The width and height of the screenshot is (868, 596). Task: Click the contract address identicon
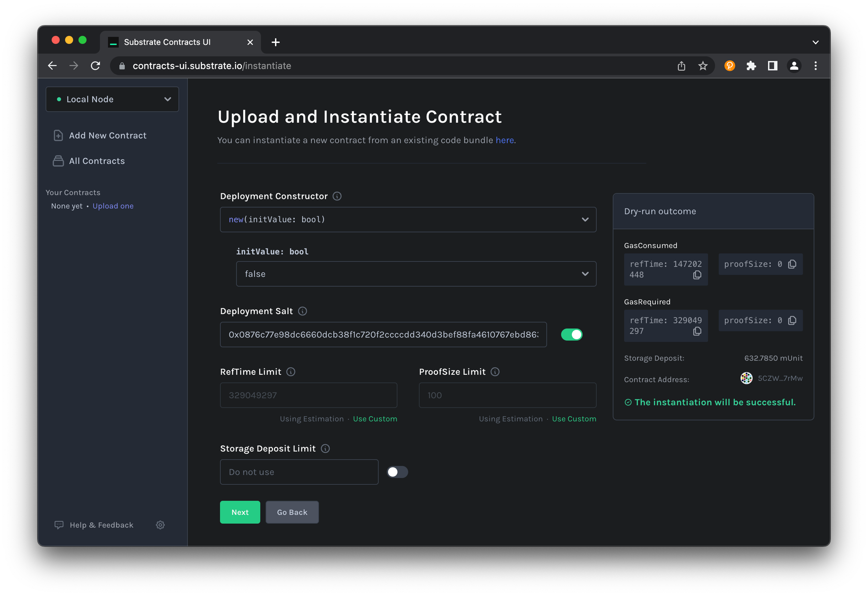746,378
